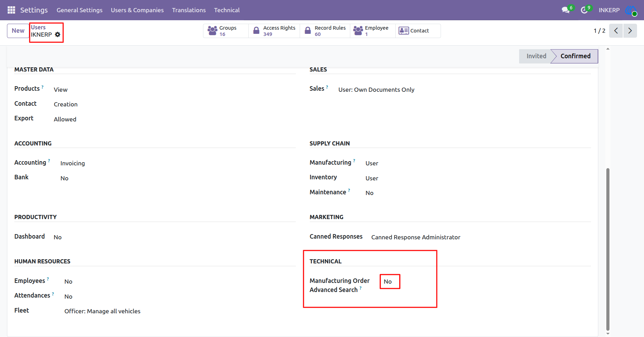
Task: Open the Record Rules stat button
Action: [325, 31]
